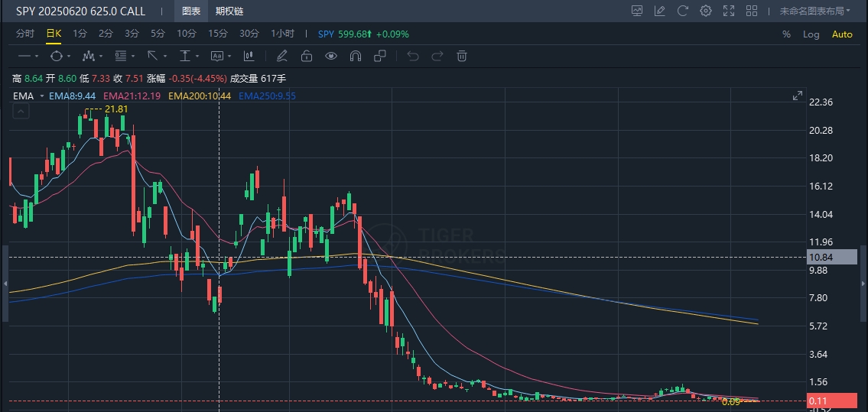Select the 3分 timeframe
This screenshot has height=412, width=868.
pyautogui.click(x=132, y=34)
